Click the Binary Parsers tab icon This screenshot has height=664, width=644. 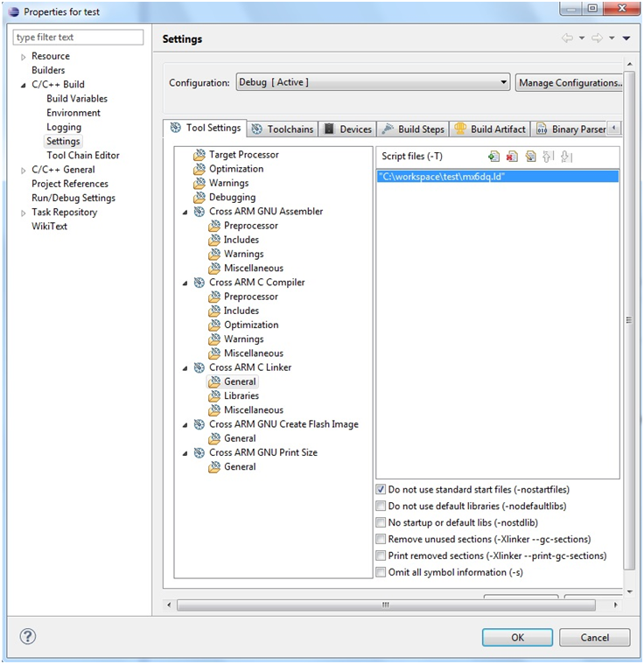pyautogui.click(x=542, y=129)
